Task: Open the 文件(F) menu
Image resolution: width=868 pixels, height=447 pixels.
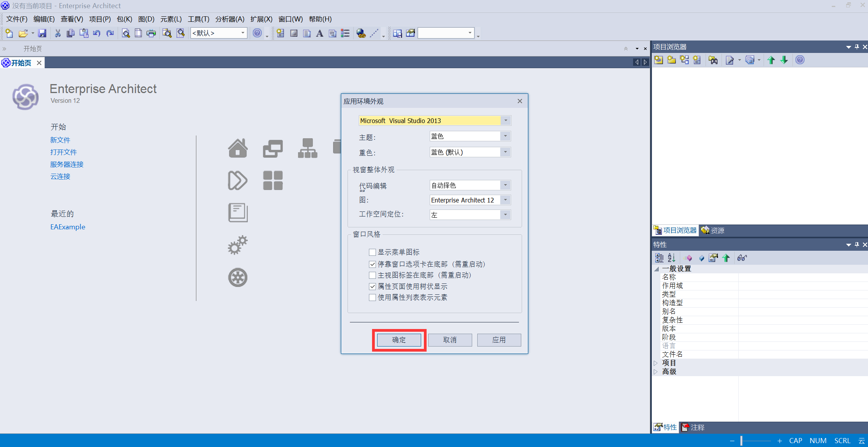Action: [17, 19]
